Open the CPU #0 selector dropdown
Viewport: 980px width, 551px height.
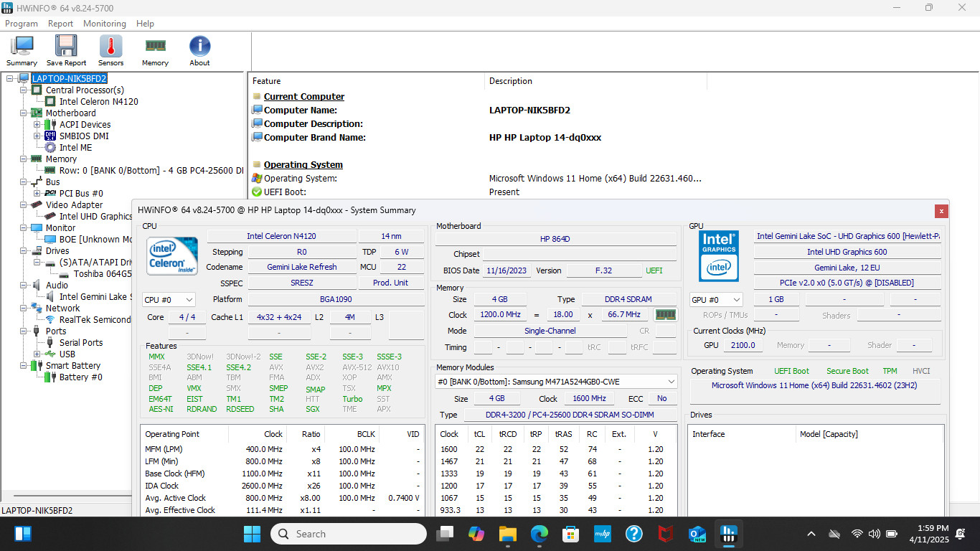[x=169, y=299]
